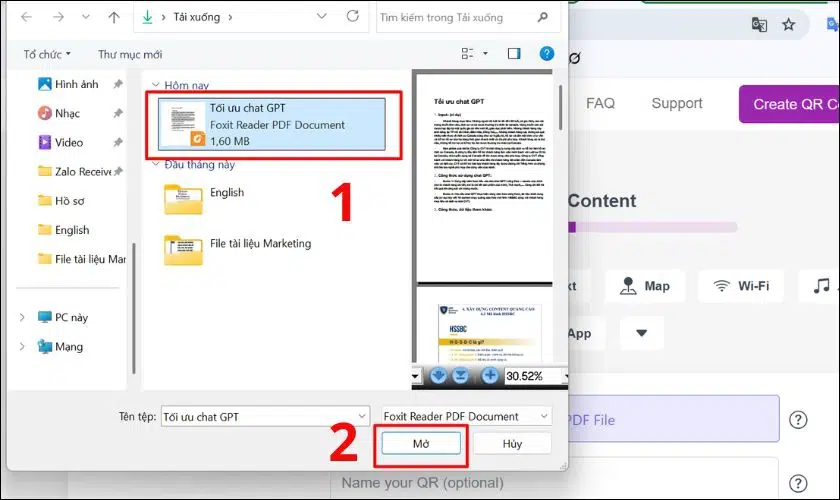The width and height of the screenshot is (840, 500).
Task: Expand more QR types dropdown arrow
Action: coord(641,333)
